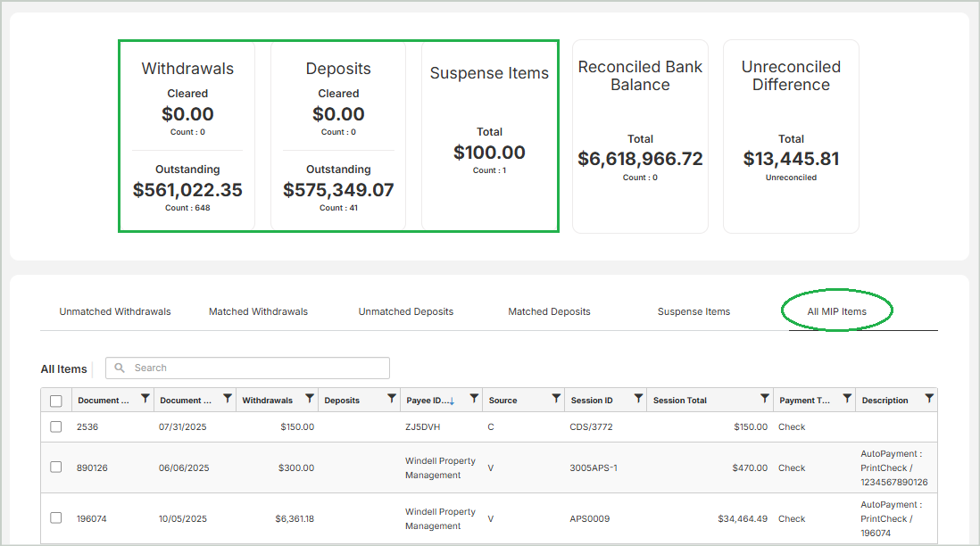Screen dimensions: 980x546
Task: Switch to Unmatched Withdrawals tab
Action: click(115, 311)
